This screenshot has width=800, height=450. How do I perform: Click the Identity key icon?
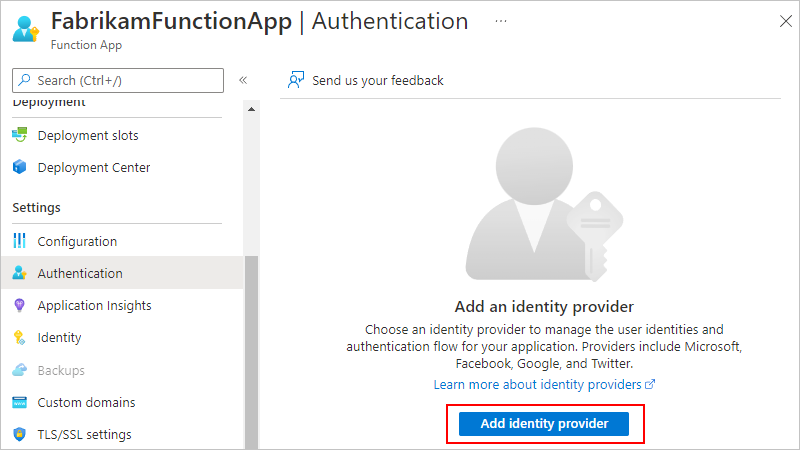(19, 338)
